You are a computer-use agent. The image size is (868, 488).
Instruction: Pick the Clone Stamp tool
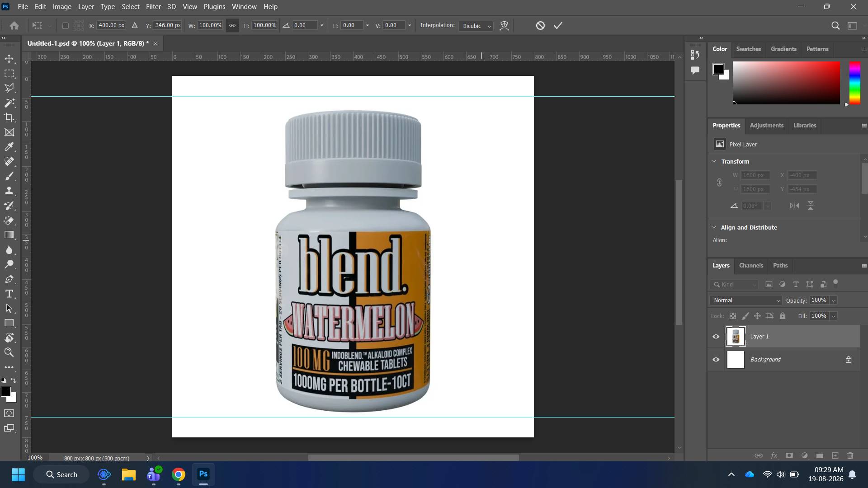point(9,191)
